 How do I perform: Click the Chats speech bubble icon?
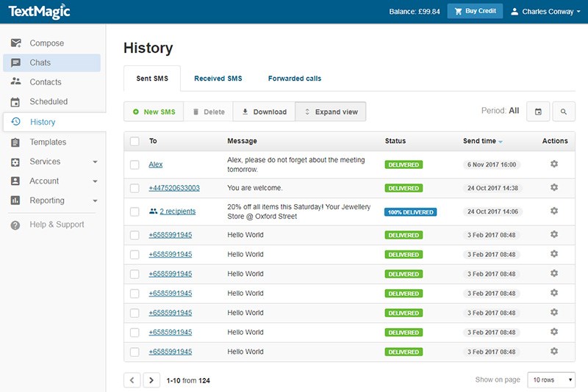[x=15, y=62]
